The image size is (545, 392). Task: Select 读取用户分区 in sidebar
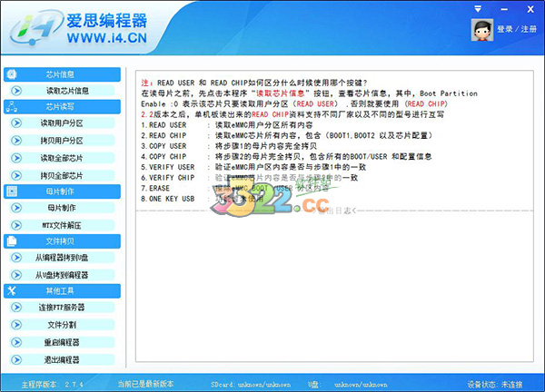[x=62, y=122]
